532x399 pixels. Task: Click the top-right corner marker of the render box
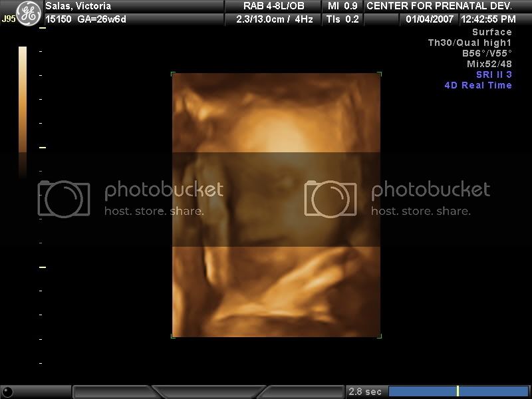(380, 74)
